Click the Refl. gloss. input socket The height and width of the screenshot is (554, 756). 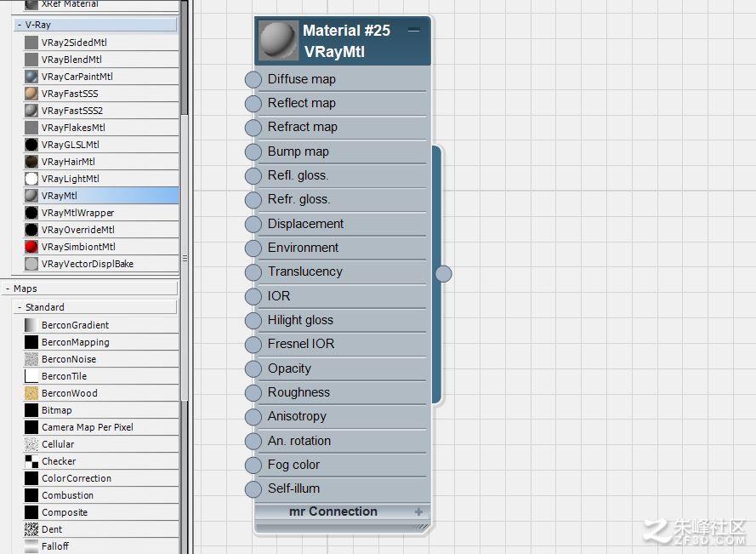[x=253, y=175]
